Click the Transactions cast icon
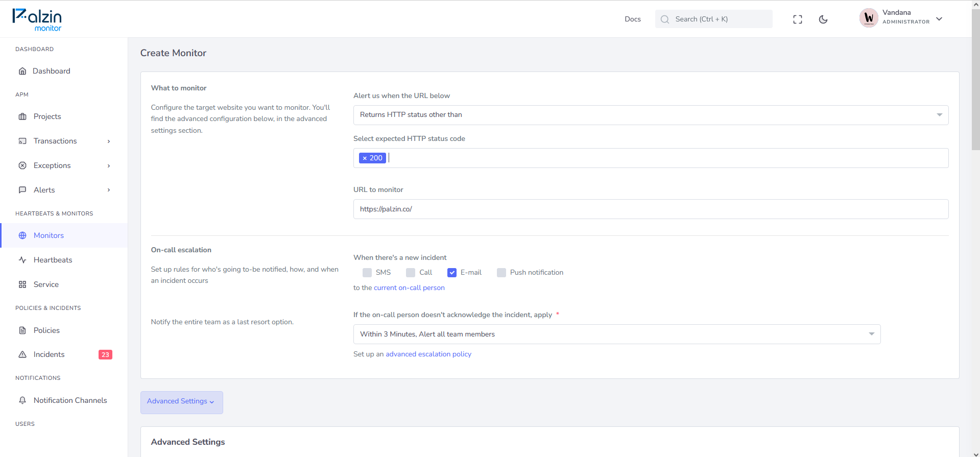The image size is (980, 457). pyautogui.click(x=22, y=141)
